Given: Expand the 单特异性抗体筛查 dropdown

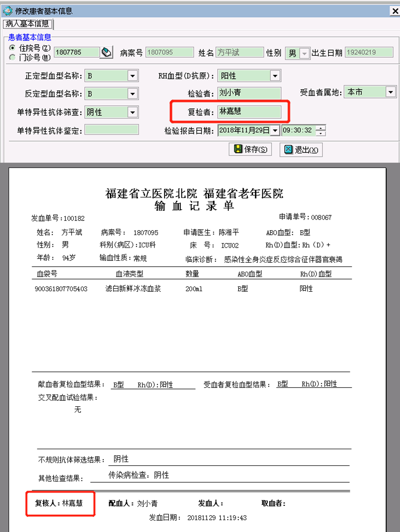Looking at the screenshot, I should pos(132,112).
